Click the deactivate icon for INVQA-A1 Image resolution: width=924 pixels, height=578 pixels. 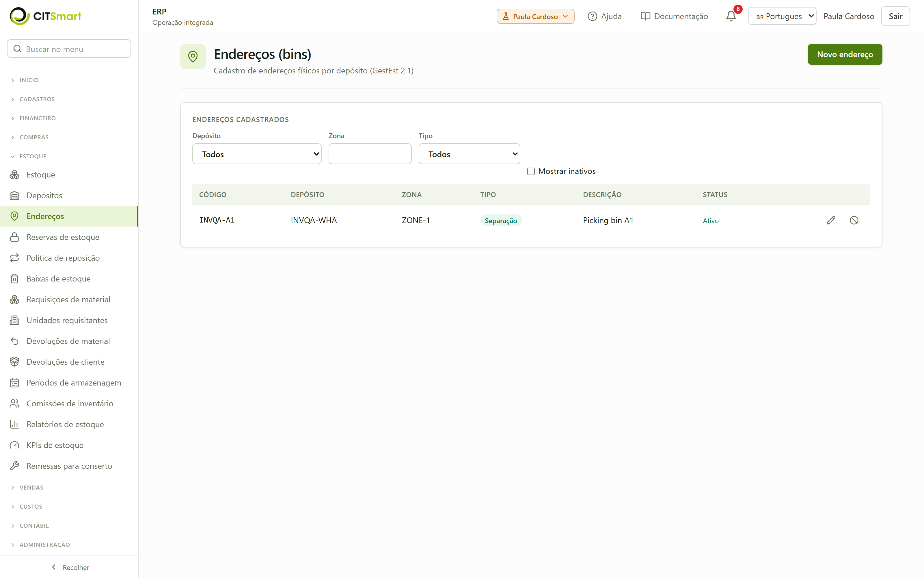[x=854, y=220]
